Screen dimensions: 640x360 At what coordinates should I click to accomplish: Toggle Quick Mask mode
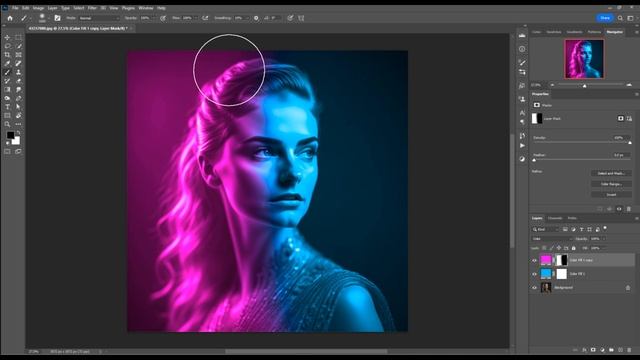point(7,151)
